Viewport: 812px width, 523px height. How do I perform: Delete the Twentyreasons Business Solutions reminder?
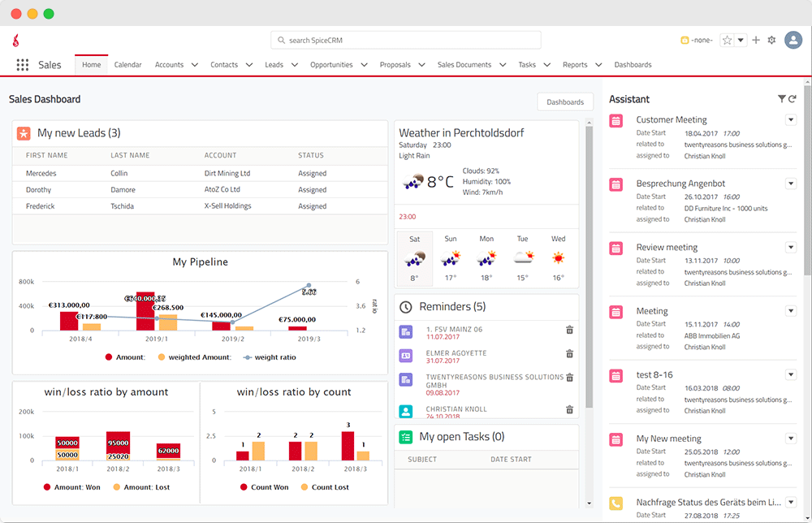click(570, 378)
